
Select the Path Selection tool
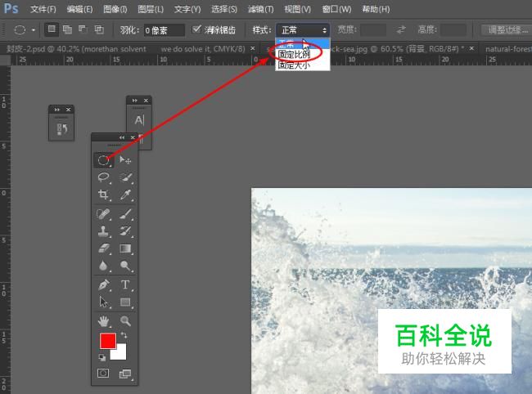point(103,302)
